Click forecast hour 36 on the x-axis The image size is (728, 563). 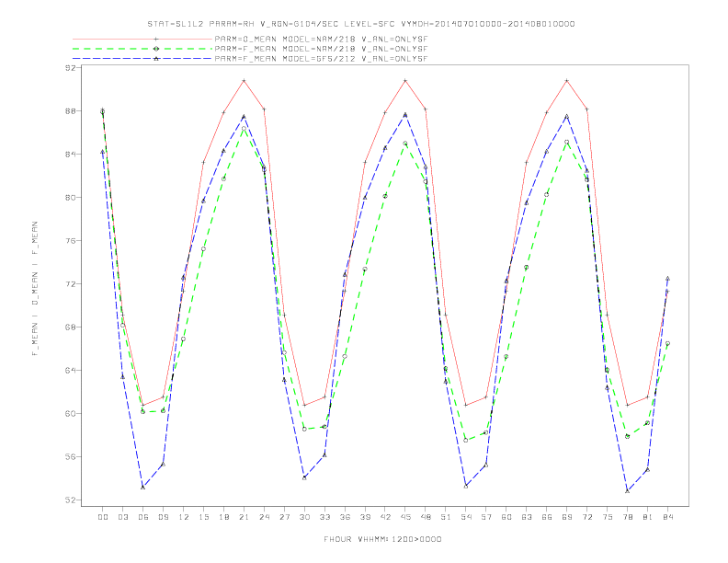coord(345,517)
